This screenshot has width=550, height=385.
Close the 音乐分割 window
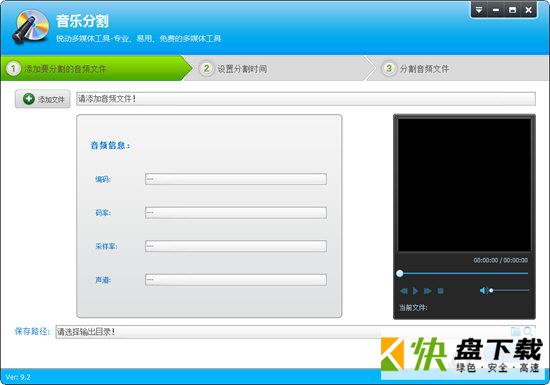(528, 10)
